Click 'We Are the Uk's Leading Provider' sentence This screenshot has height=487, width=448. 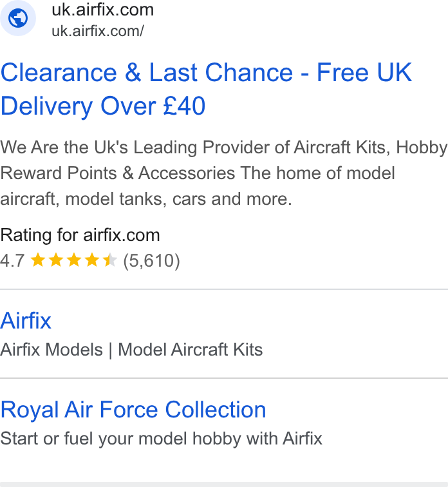click(x=223, y=148)
